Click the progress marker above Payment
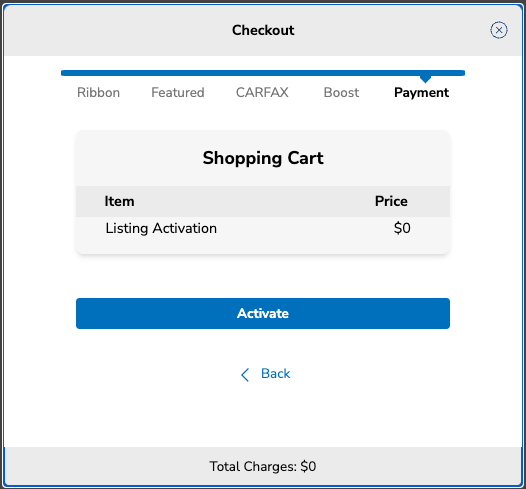The height and width of the screenshot is (489, 526). pos(425,79)
